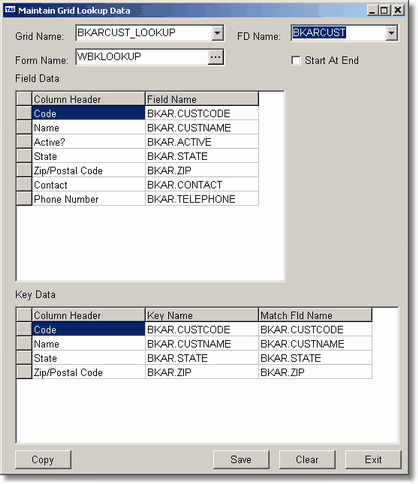This screenshot has height=484, width=418.
Task: Expand the Grid Name dropdown
Action: pyautogui.click(x=217, y=33)
